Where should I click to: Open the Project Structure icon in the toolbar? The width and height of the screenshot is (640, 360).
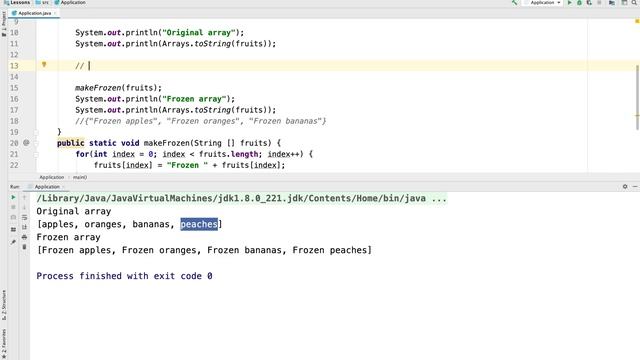coord(612,2)
